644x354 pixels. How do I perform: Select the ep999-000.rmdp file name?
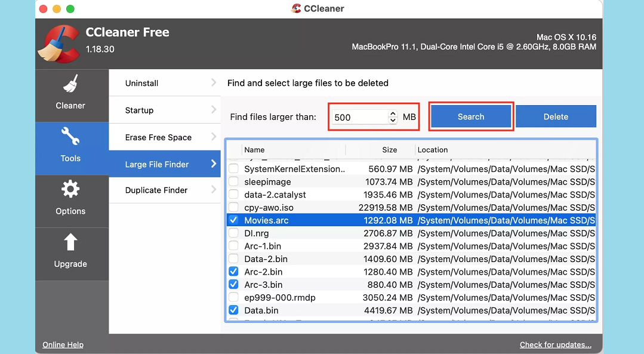tap(280, 297)
